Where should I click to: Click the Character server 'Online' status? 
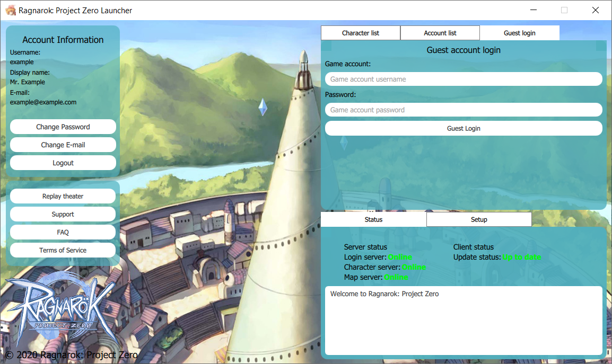click(x=414, y=267)
